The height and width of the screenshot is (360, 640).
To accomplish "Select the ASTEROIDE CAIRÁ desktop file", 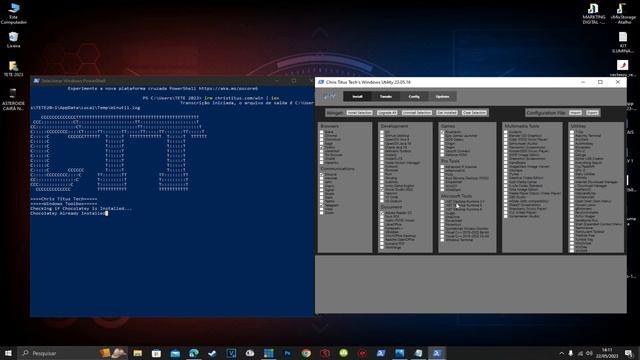I will [13, 100].
